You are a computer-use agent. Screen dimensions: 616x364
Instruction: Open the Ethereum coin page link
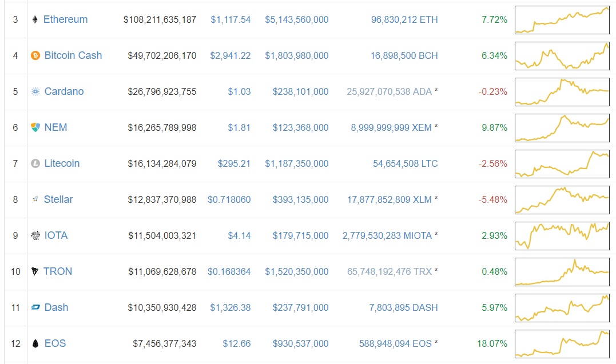coord(65,19)
